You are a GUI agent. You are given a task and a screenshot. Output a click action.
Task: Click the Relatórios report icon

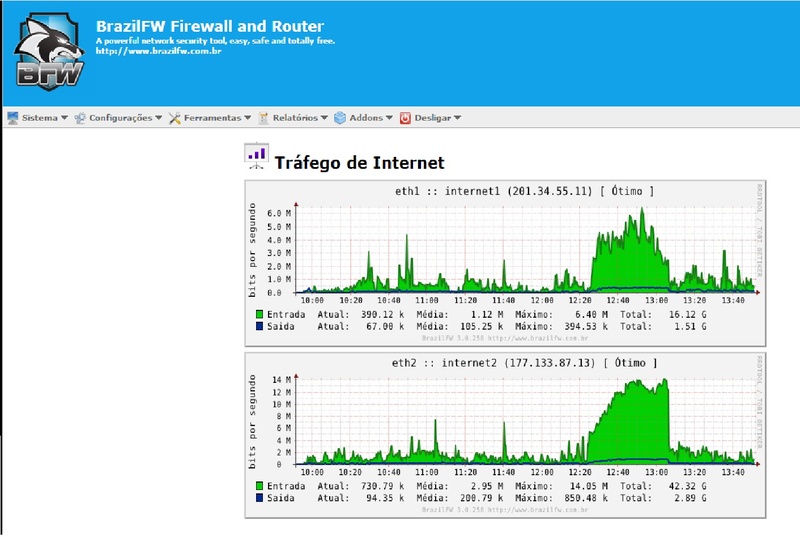coord(263,118)
